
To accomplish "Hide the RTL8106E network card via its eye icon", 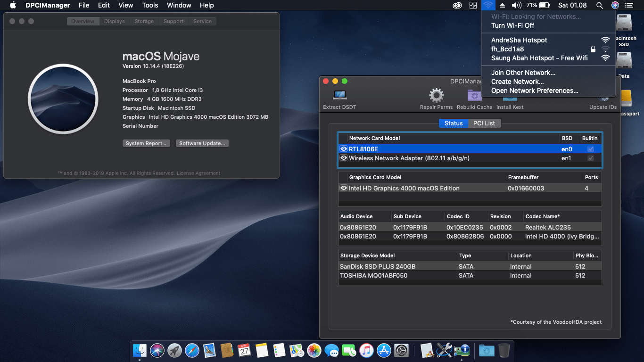I will (x=344, y=148).
